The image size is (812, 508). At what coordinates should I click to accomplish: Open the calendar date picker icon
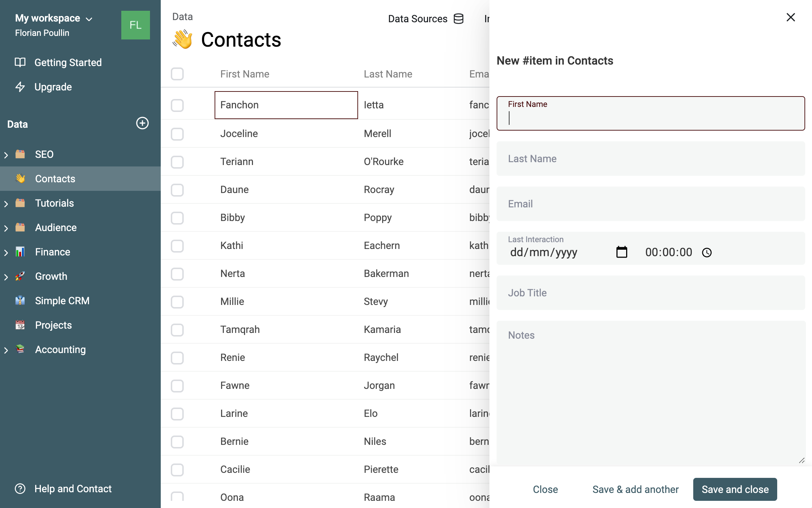point(621,252)
